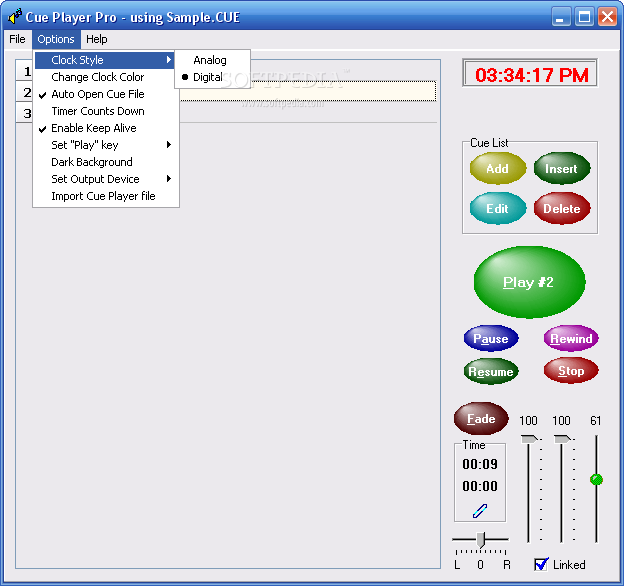Click the teal Edit cue button
Viewport: 624px width, 586px height.
(497, 208)
